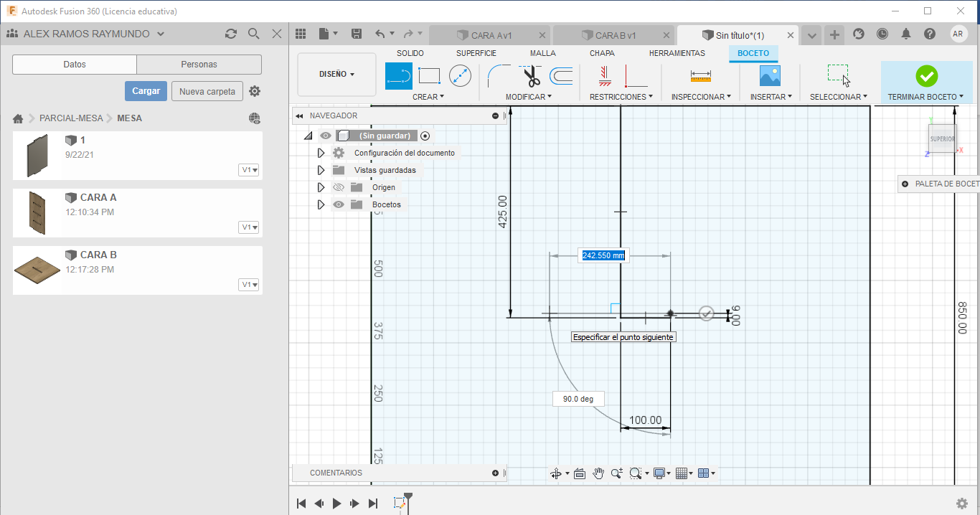The height and width of the screenshot is (515, 980).
Task: Click the Insert Image icon
Action: click(x=770, y=75)
